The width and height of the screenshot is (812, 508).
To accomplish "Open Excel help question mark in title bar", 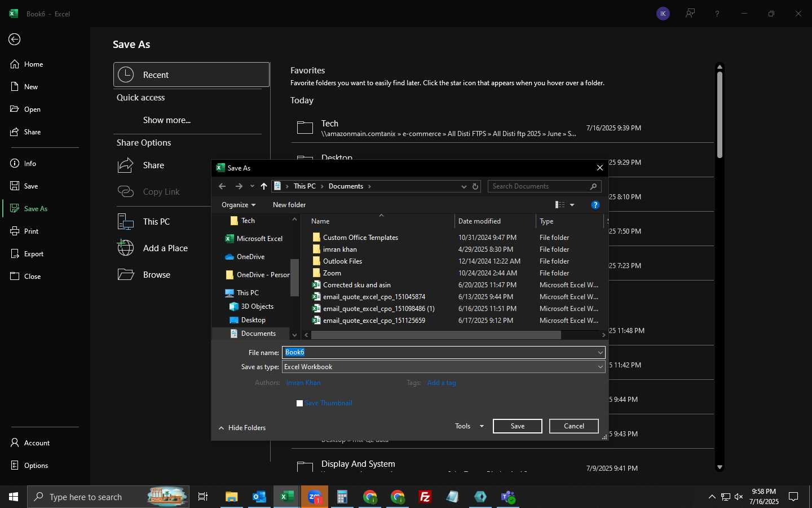I will tap(717, 14).
